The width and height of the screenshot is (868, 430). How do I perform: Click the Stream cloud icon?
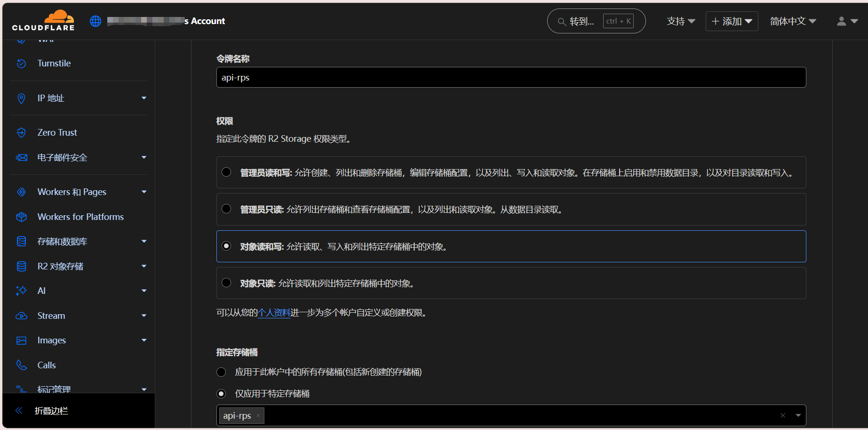click(21, 316)
